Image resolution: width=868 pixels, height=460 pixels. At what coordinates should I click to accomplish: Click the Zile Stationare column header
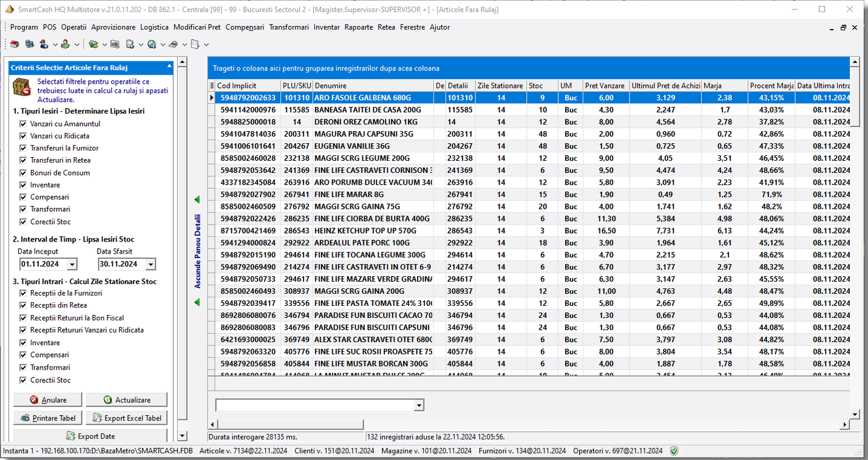[501, 86]
